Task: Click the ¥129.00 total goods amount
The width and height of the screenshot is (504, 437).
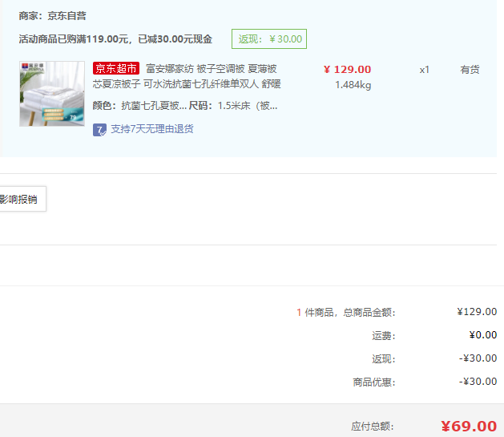Action: (x=477, y=312)
